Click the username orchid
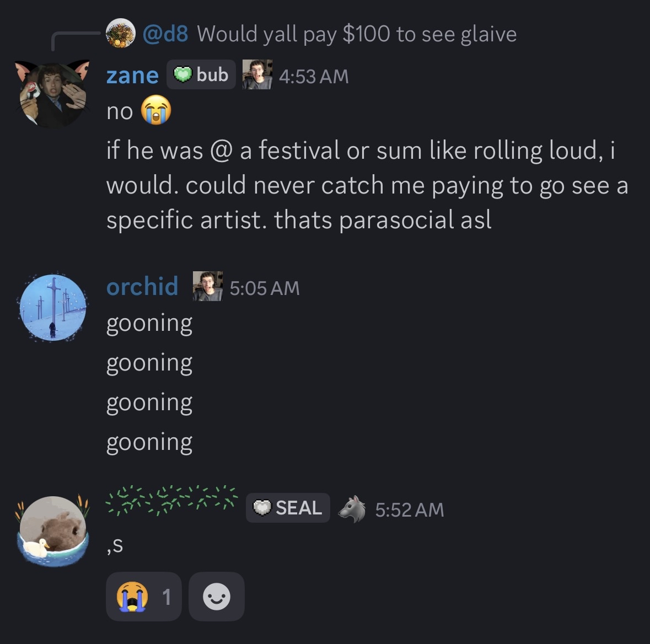This screenshot has width=650, height=644. [x=142, y=287]
